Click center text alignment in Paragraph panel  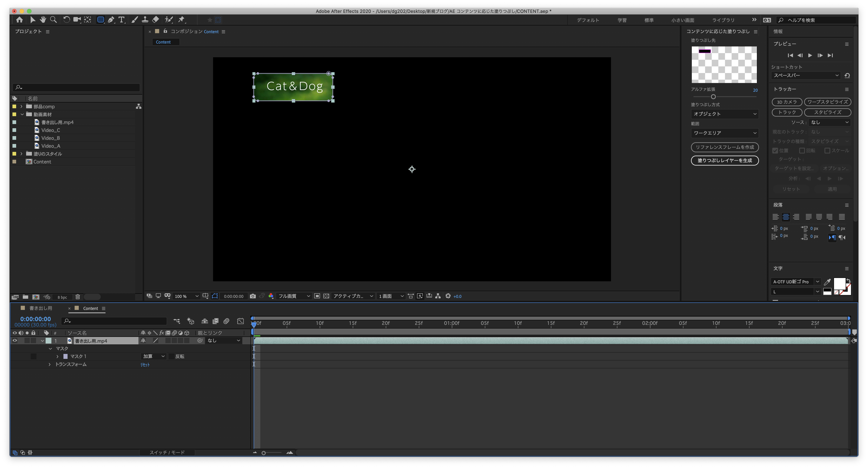pos(786,217)
